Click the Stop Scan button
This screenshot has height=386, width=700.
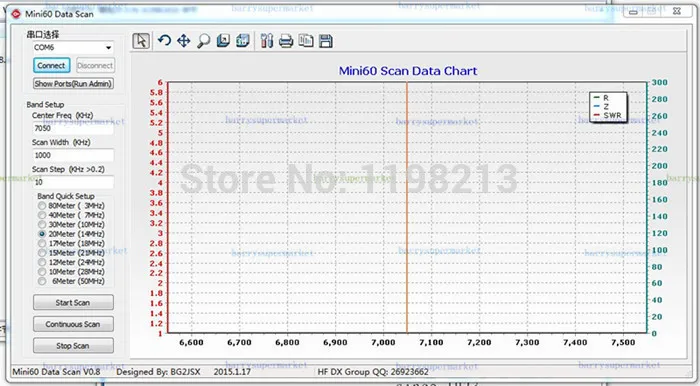pyautogui.click(x=73, y=345)
